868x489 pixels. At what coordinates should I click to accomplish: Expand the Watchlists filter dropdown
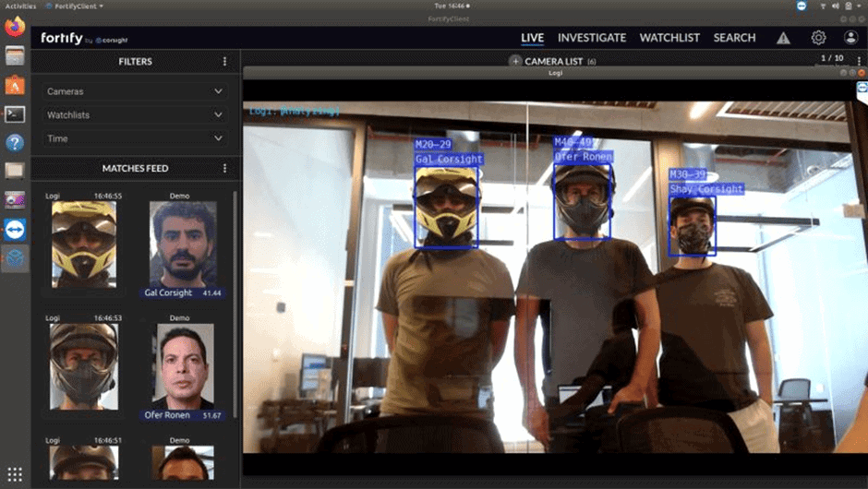135,115
